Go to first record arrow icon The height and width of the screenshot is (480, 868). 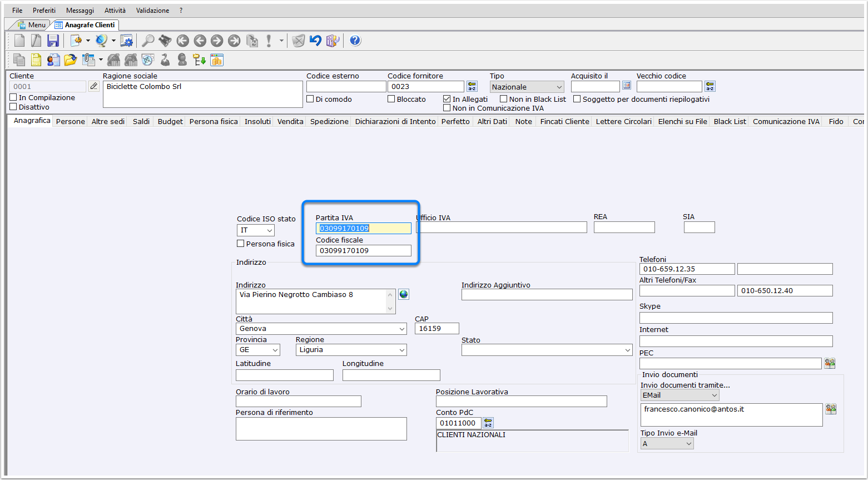(182, 41)
